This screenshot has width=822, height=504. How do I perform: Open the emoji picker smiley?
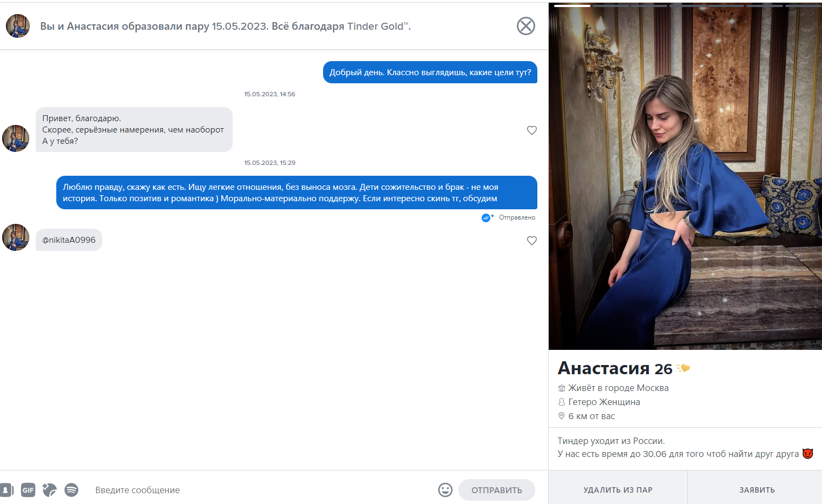point(445,490)
